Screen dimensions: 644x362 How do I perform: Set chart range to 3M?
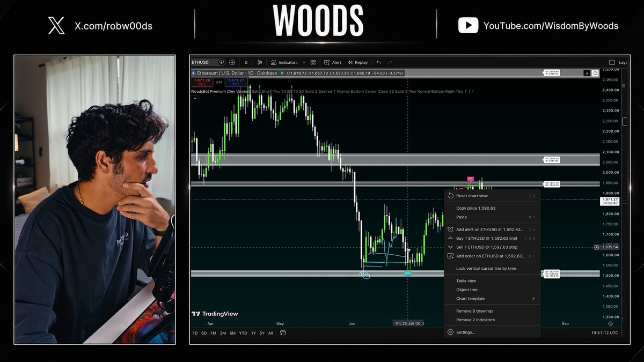223,333
